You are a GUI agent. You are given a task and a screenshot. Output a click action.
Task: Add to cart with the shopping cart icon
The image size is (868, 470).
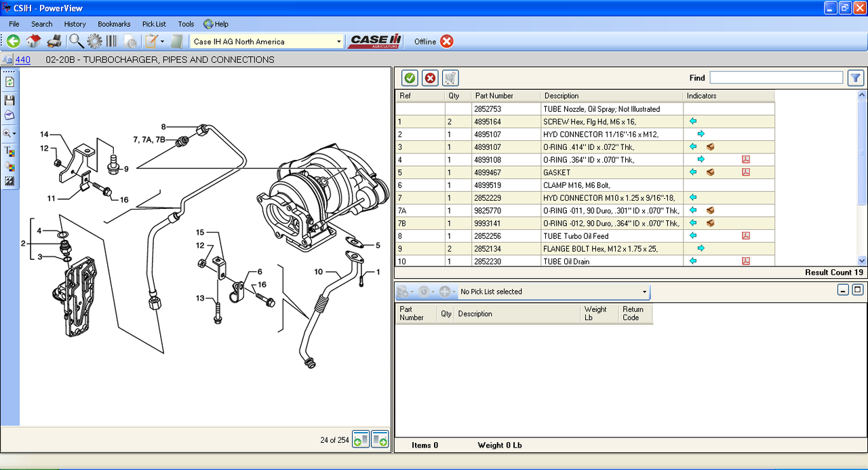coord(450,78)
